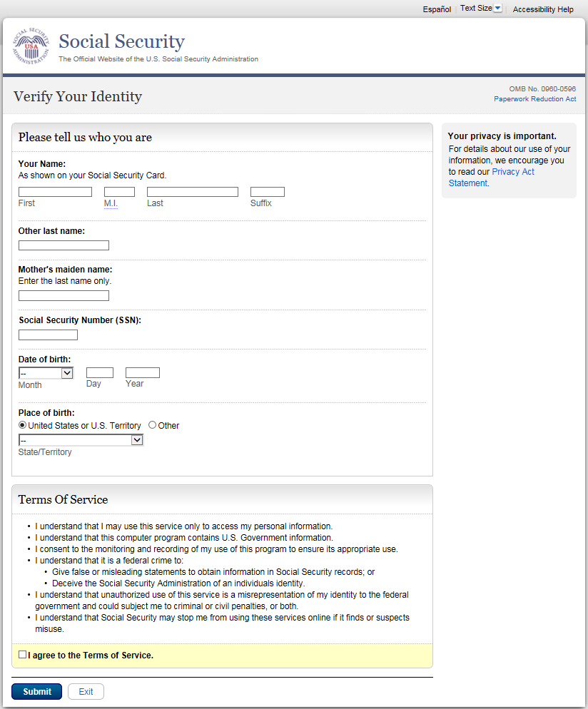
Task: Check the agree to Terms of Service box
Action: (23, 655)
